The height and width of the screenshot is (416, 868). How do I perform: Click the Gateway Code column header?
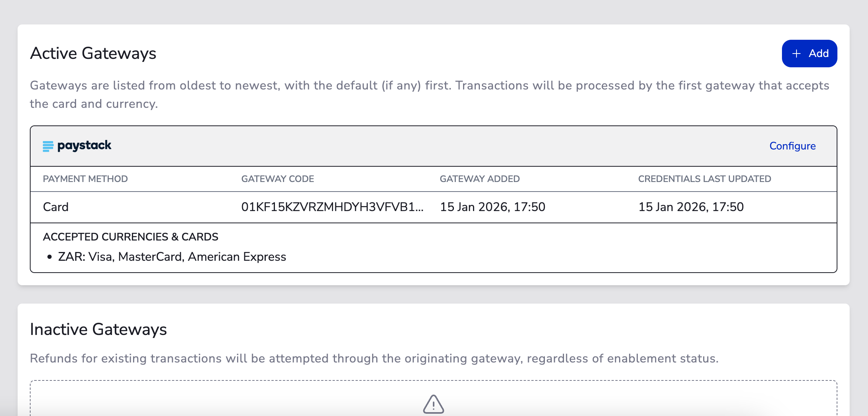coord(278,179)
